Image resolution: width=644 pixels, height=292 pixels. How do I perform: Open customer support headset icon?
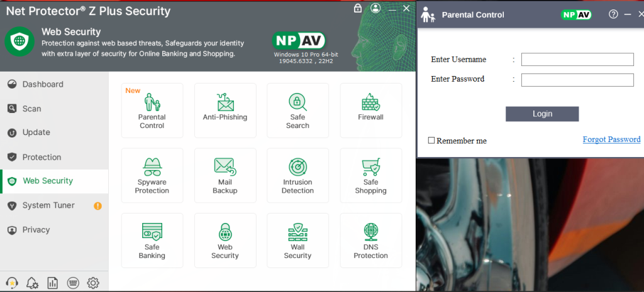coord(11,283)
